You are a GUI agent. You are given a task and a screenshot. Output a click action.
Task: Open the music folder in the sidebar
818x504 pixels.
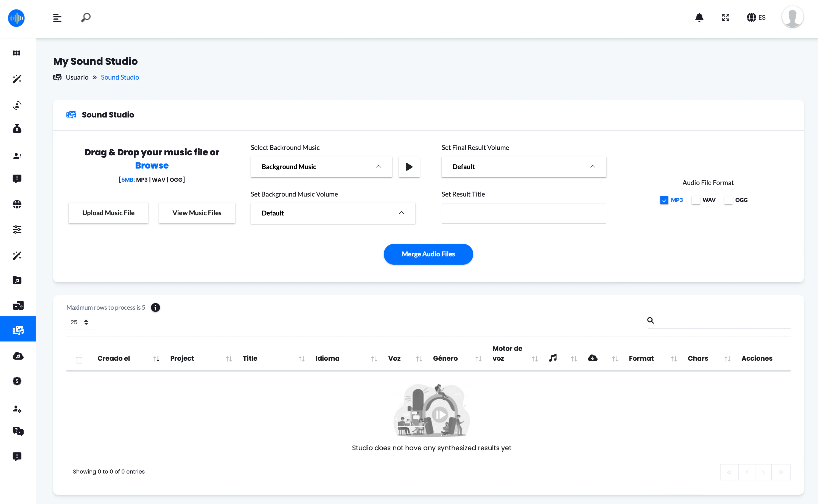[17, 280]
